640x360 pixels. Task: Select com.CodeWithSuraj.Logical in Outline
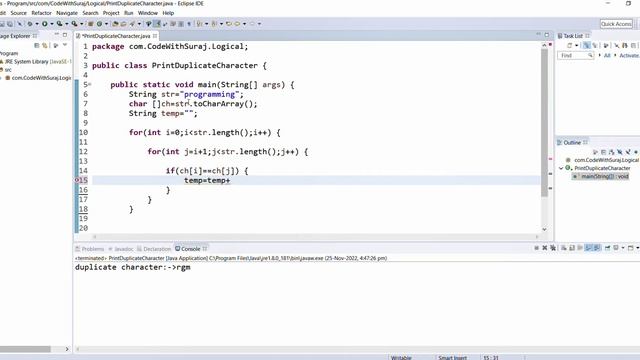(602, 160)
